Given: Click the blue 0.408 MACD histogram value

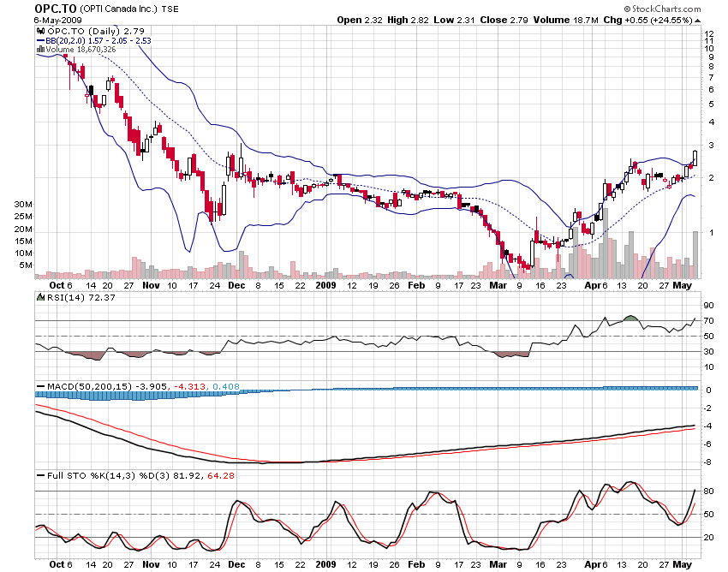Looking at the screenshot, I should click(x=226, y=386).
